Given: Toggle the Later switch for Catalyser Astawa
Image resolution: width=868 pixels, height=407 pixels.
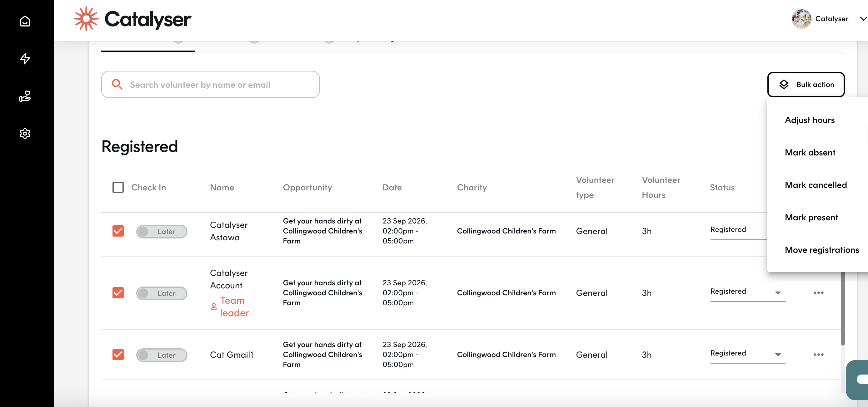Looking at the screenshot, I should click(162, 232).
